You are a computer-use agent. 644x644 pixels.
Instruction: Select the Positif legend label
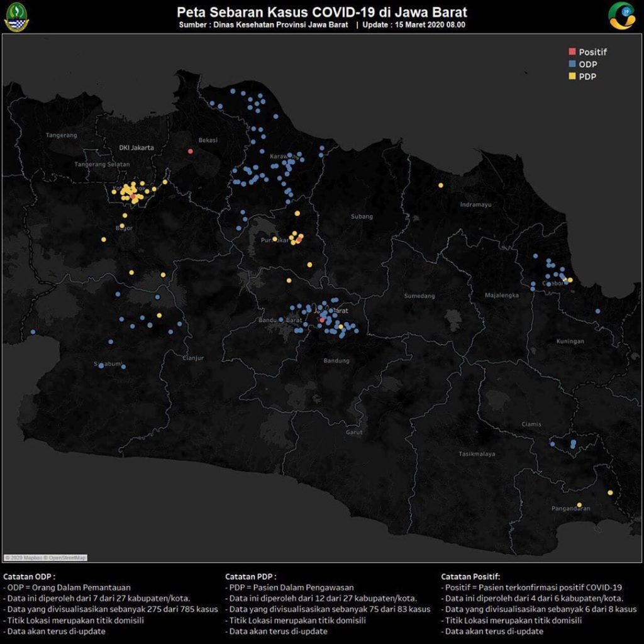pyautogui.click(x=592, y=52)
